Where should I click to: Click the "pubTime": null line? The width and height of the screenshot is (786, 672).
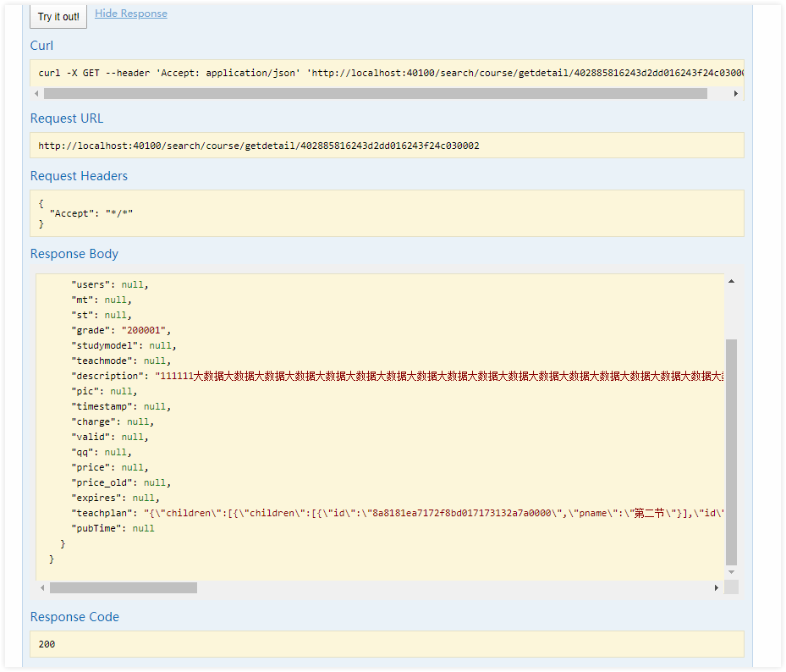click(113, 529)
